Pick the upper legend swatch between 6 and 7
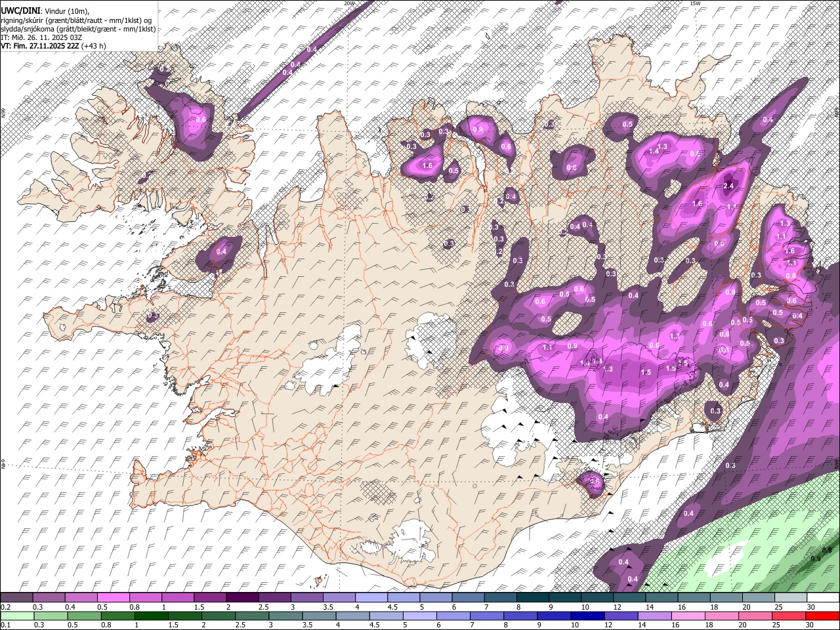Screen dimensions: 840x630 468,598
